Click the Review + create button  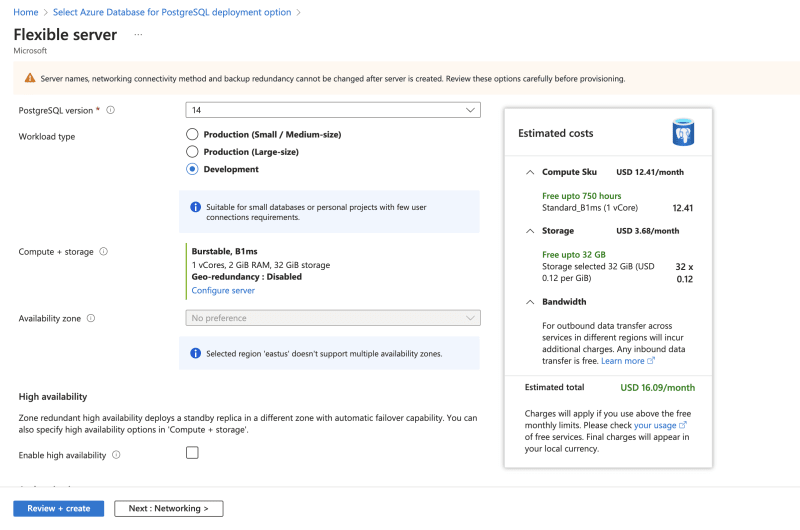(59, 509)
